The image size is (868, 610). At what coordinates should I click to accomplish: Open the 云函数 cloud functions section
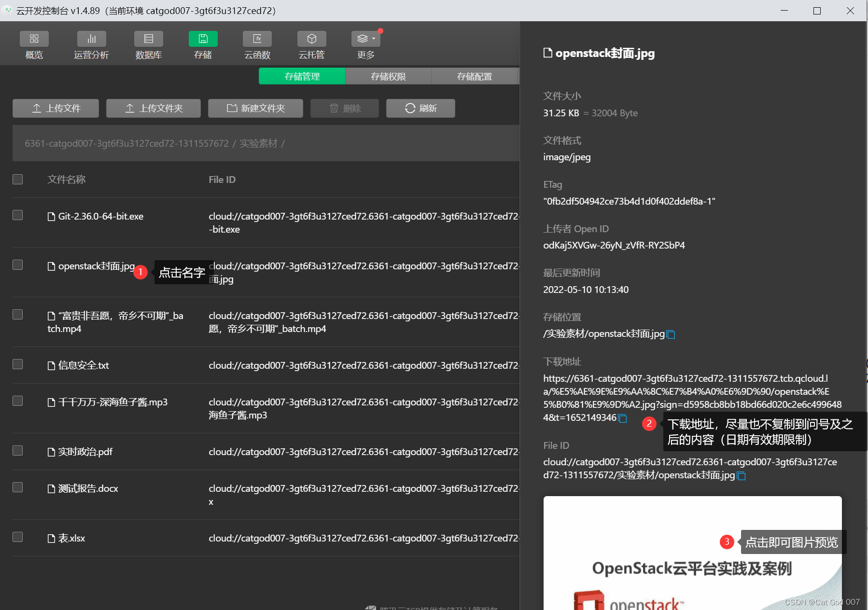257,45
